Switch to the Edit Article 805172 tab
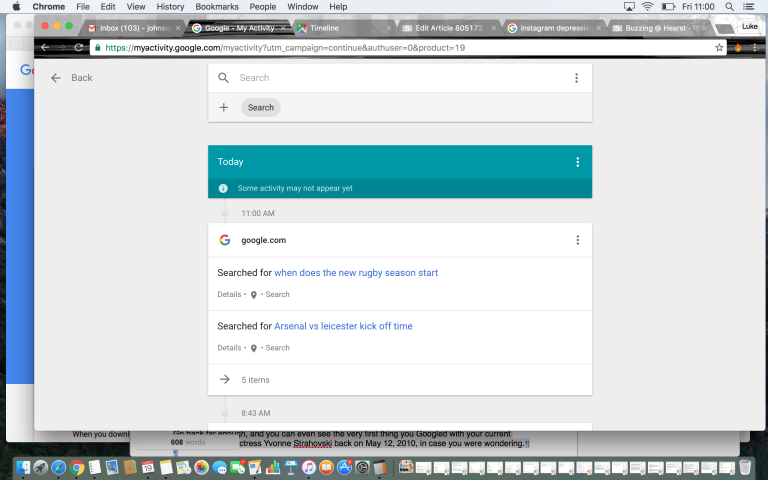Image resolution: width=768 pixels, height=480 pixels. point(449,28)
